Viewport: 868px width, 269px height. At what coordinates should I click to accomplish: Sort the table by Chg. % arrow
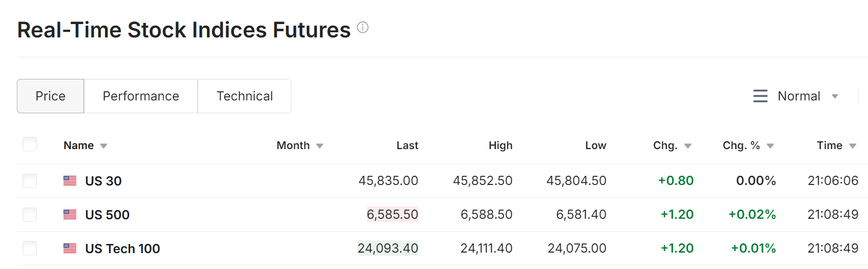pyautogui.click(x=770, y=146)
